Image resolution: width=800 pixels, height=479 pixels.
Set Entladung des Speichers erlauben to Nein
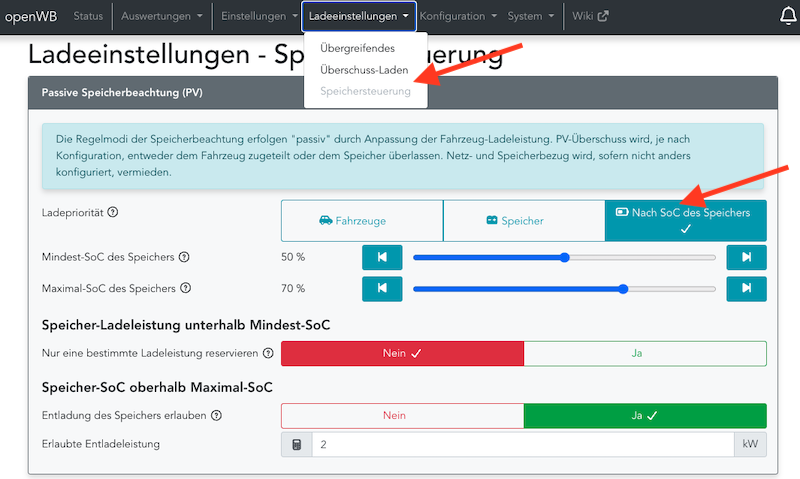pos(402,415)
